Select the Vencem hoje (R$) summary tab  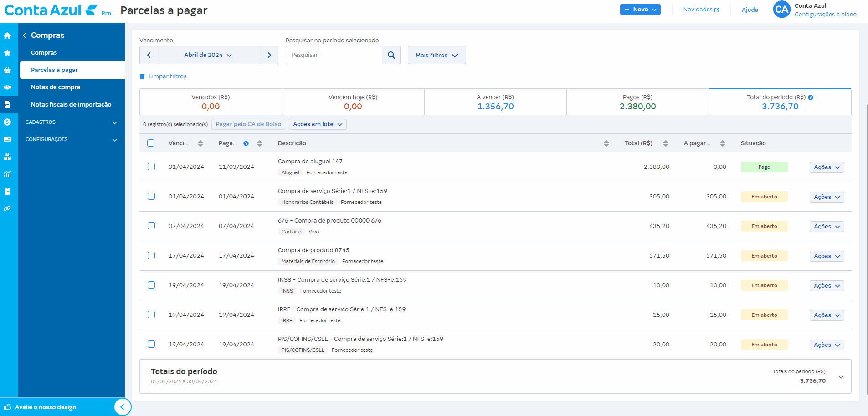[353, 102]
